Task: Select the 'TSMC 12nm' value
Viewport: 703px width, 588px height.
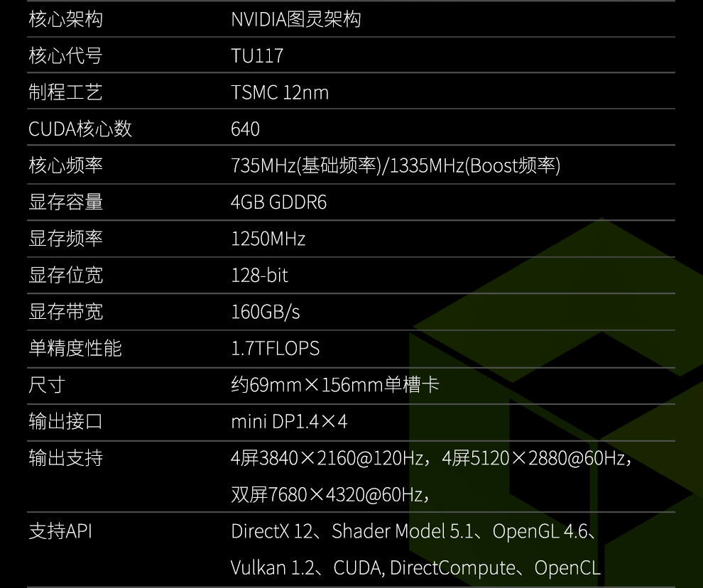Action: [280, 93]
